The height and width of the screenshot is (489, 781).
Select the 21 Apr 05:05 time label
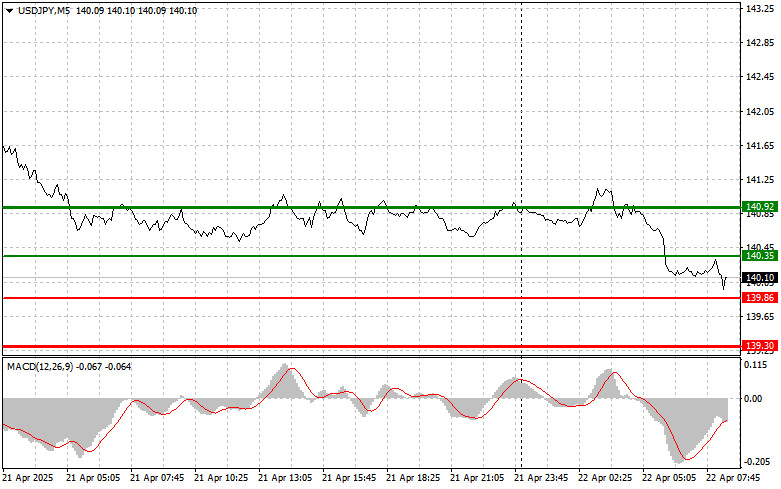point(93,478)
